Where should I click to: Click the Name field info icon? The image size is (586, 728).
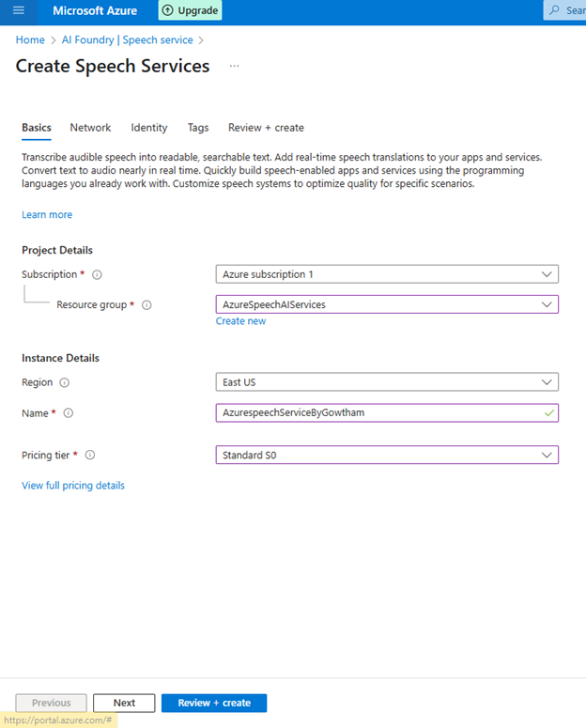(x=69, y=413)
